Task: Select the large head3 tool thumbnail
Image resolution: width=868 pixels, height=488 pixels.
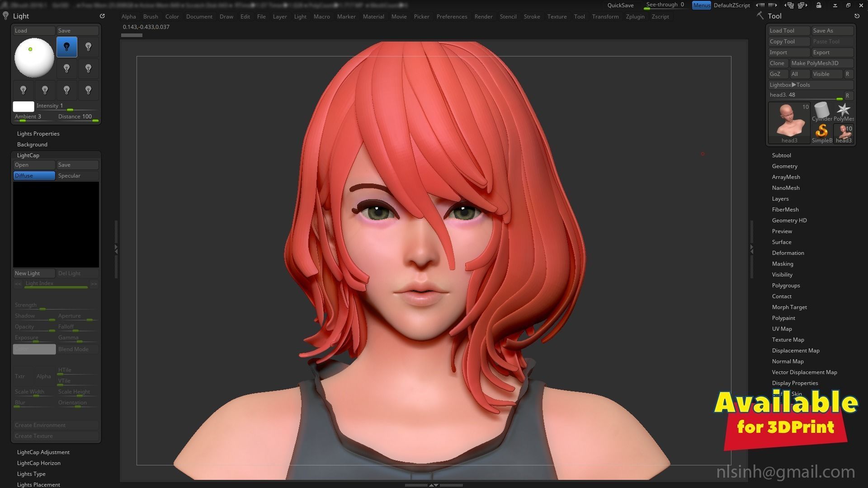Action: 789,120
